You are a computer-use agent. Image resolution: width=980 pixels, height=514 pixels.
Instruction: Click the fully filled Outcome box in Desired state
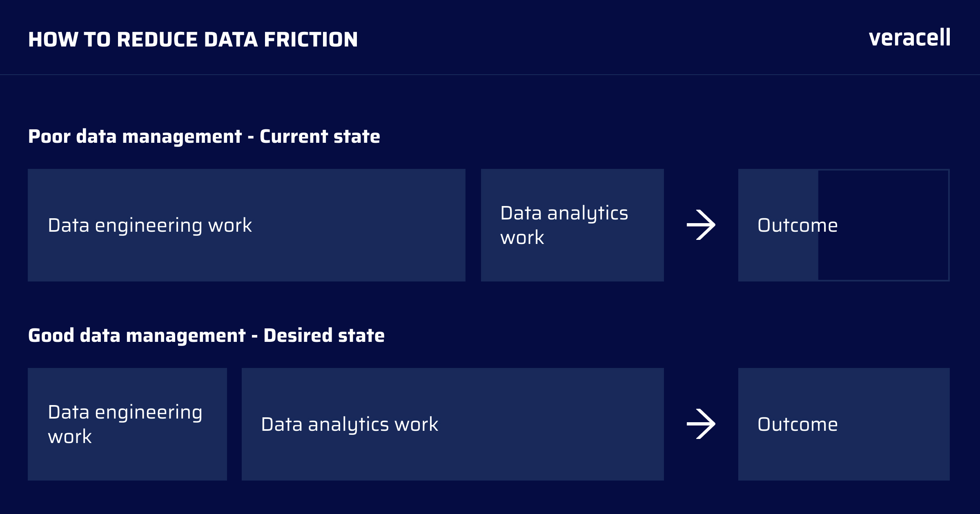pyautogui.click(x=844, y=424)
